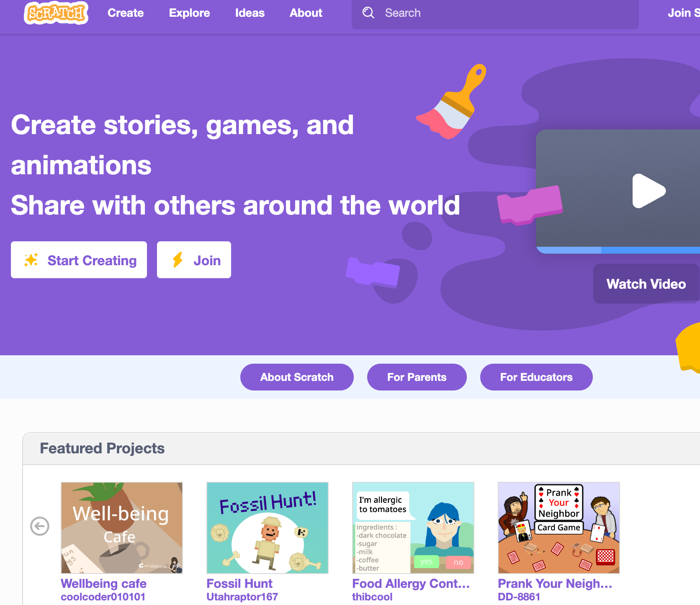
Task: Open the For Educators page
Action: point(536,377)
